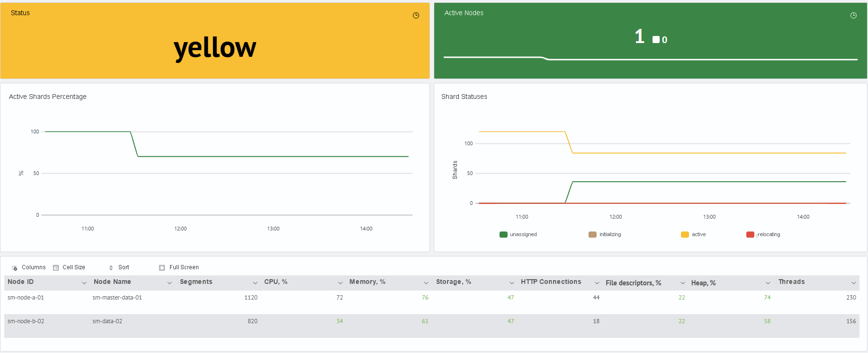
Task: Click the Sort arrows icon
Action: tap(111, 268)
